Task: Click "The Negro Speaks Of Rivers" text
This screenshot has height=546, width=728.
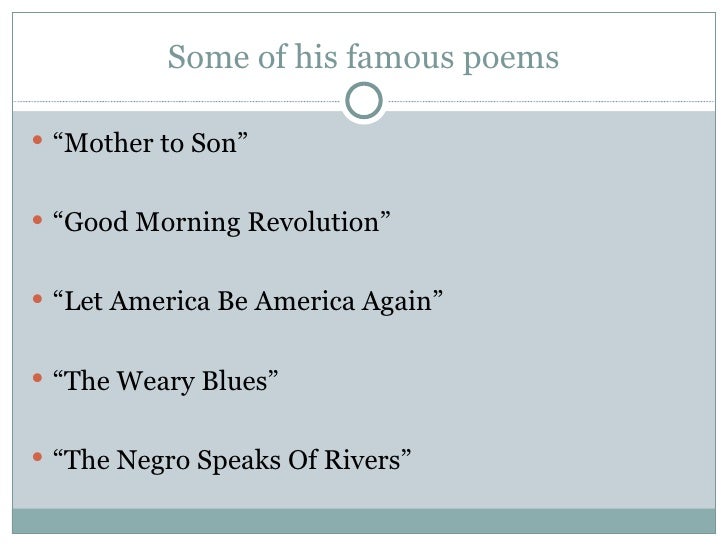Action: click(x=232, y=460)
